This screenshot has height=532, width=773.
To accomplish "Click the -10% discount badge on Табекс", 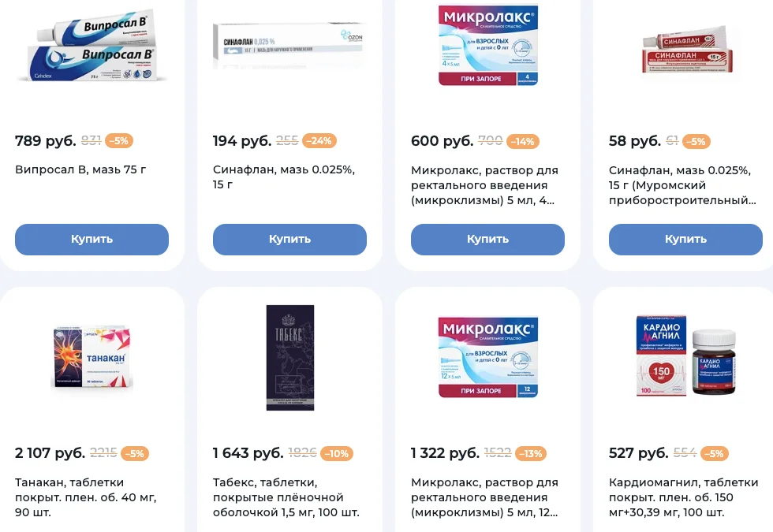I will [337, 454].
